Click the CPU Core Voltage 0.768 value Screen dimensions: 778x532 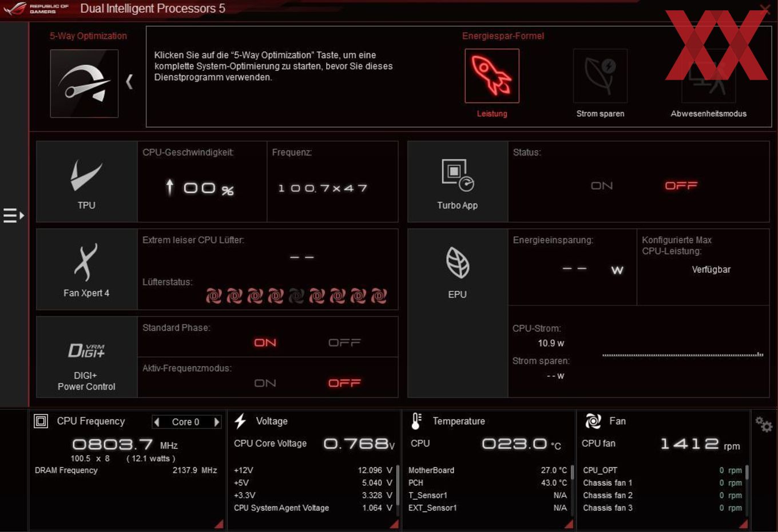click(x=359, y=443)
